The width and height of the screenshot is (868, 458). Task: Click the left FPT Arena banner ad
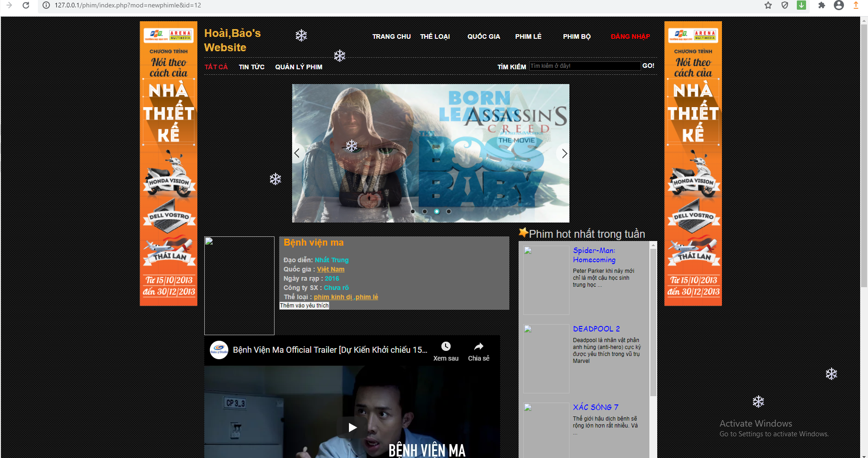click(169, 163)
